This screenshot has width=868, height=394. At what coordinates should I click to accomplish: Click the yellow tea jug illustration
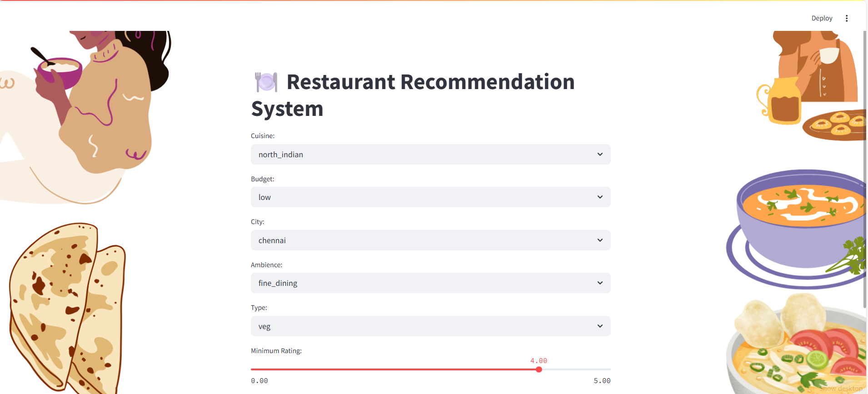779,101
